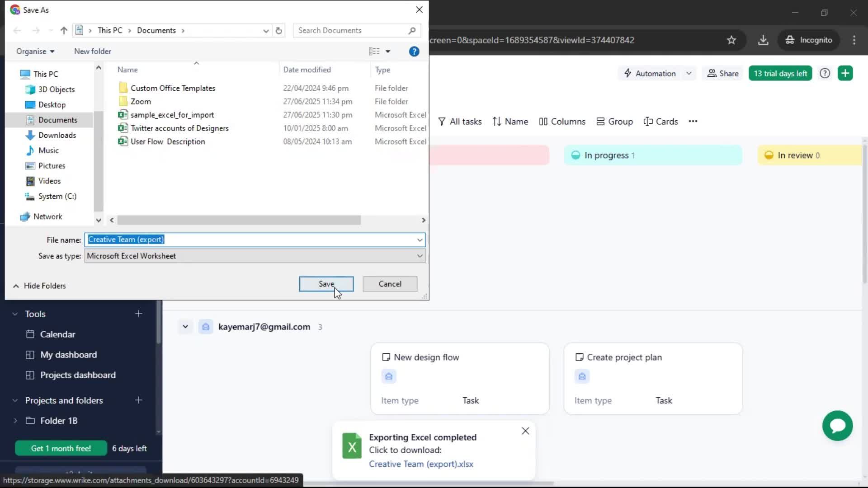Image resolution: width=868 pixels, height=488 pixels.
Task: Click the 13 trial days left button
Action: point(780,73)
